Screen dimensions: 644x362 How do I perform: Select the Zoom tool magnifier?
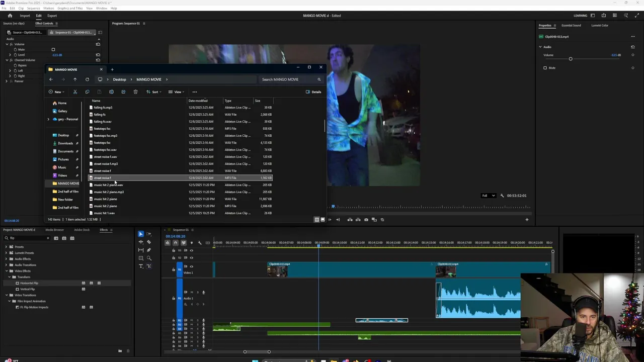tap(149, 258)
